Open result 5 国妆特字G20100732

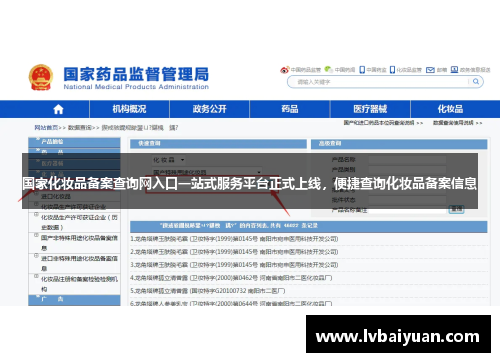click(x=208, y=291)
